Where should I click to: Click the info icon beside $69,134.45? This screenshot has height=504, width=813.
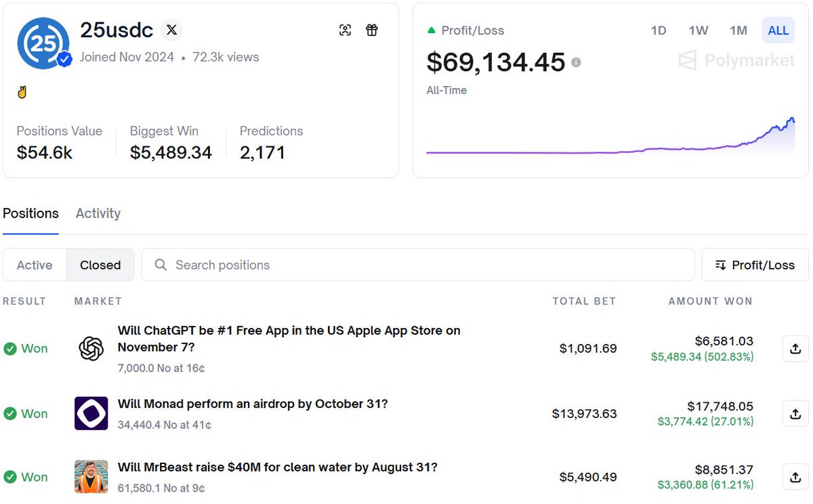click(576, 62)
